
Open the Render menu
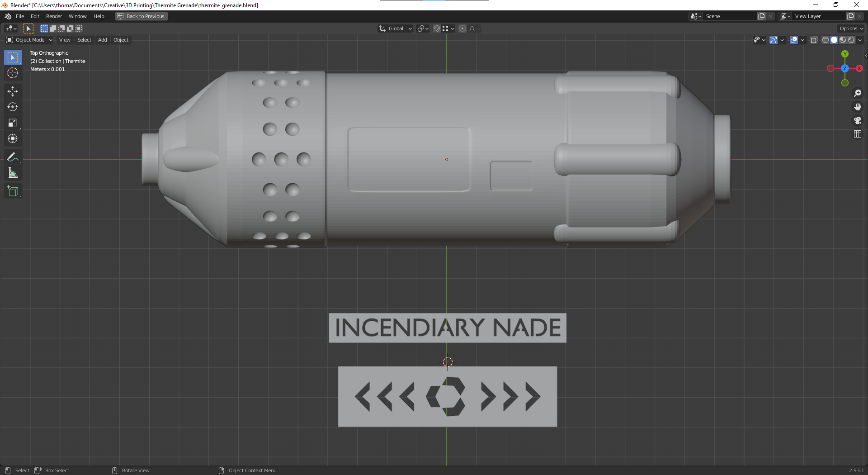click(x=54, y=16)
